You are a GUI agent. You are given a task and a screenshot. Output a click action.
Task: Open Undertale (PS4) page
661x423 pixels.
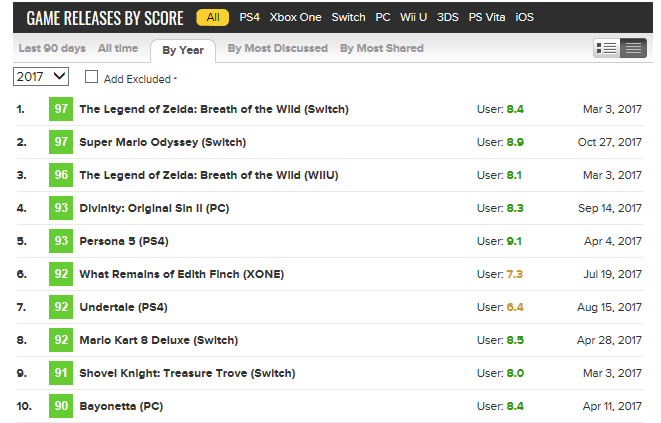coord(124,307)
